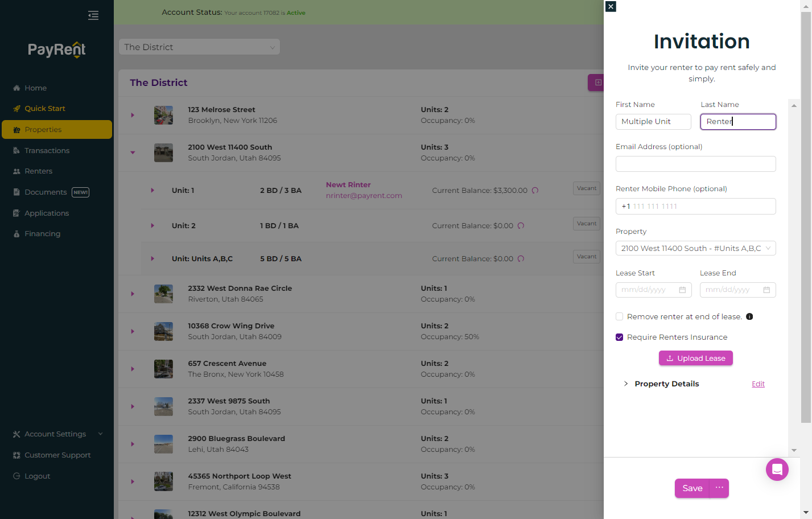Expand the Property Details section
Image resolution: width=812 pixels, height=519 pixels.
pos(625,384)
